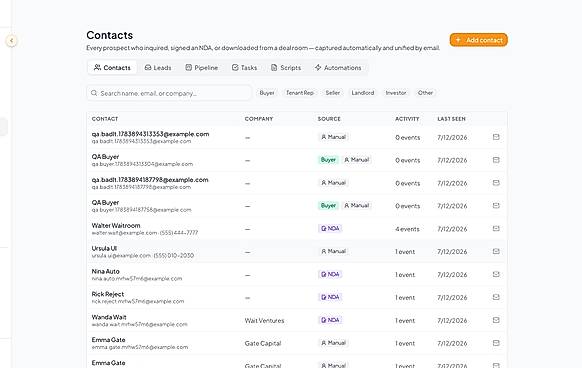The width and height of the screenshot is (582, 368).
Task: Focus the search name, email, or company field
Action: 169,93
